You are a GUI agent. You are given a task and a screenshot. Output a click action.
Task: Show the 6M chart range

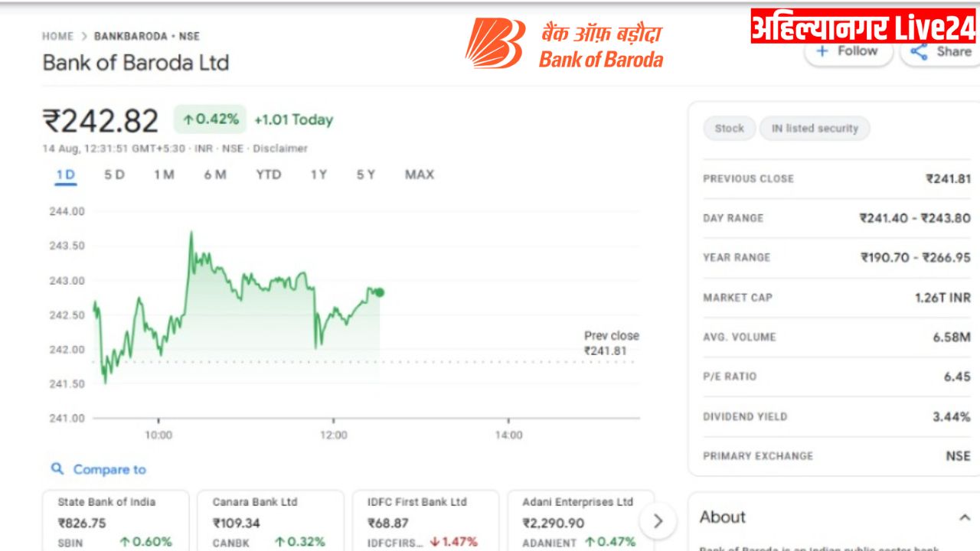[215, 174]
